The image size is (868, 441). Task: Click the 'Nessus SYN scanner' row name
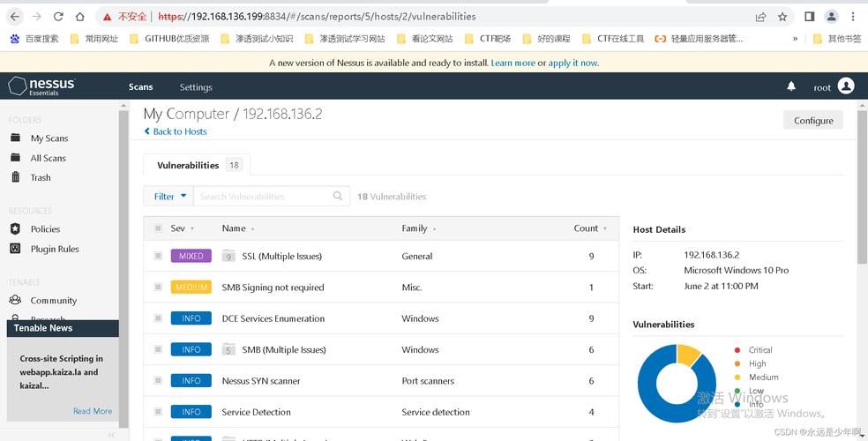tap(261, 381)
